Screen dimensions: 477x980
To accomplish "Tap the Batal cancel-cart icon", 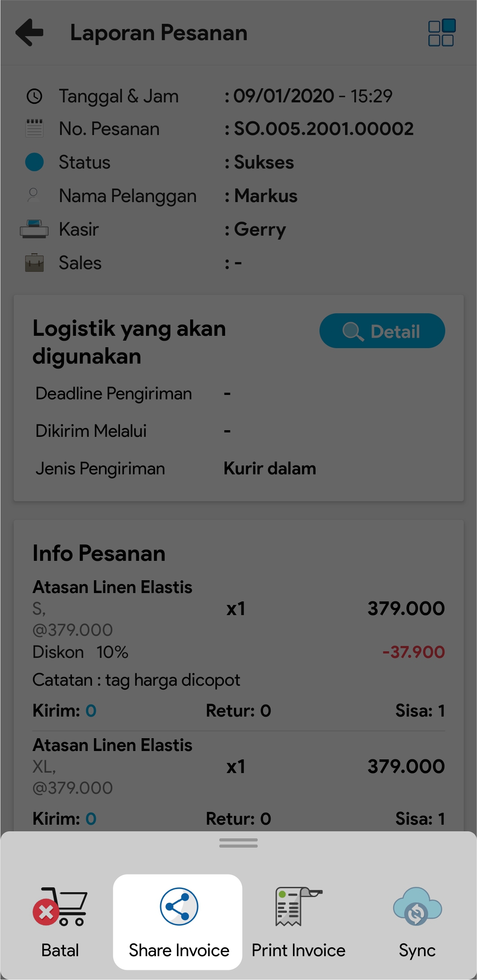I will pos(60,907).
